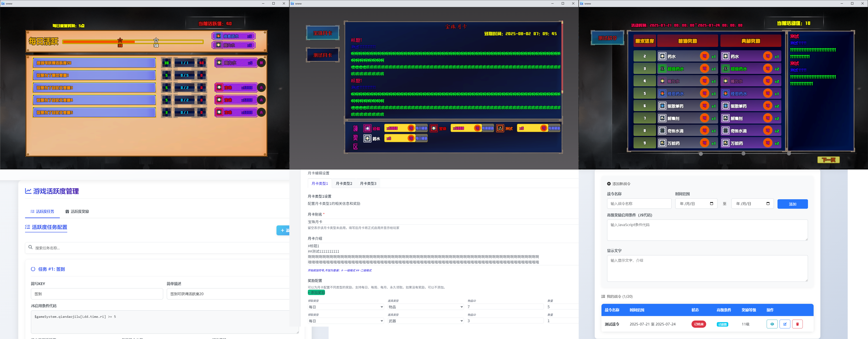
Task: Click the search magnifier icon in the task search box
Action: 30,247
